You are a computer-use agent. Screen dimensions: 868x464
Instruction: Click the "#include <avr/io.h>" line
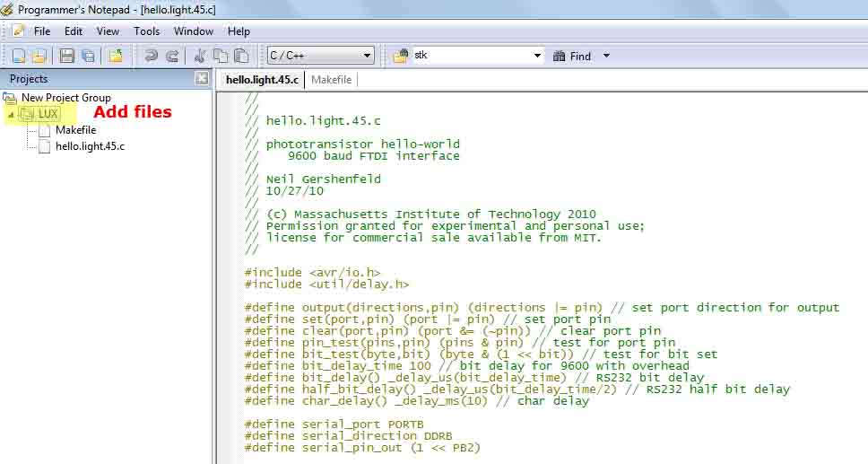pyautogui.click(x=313, y=272)
